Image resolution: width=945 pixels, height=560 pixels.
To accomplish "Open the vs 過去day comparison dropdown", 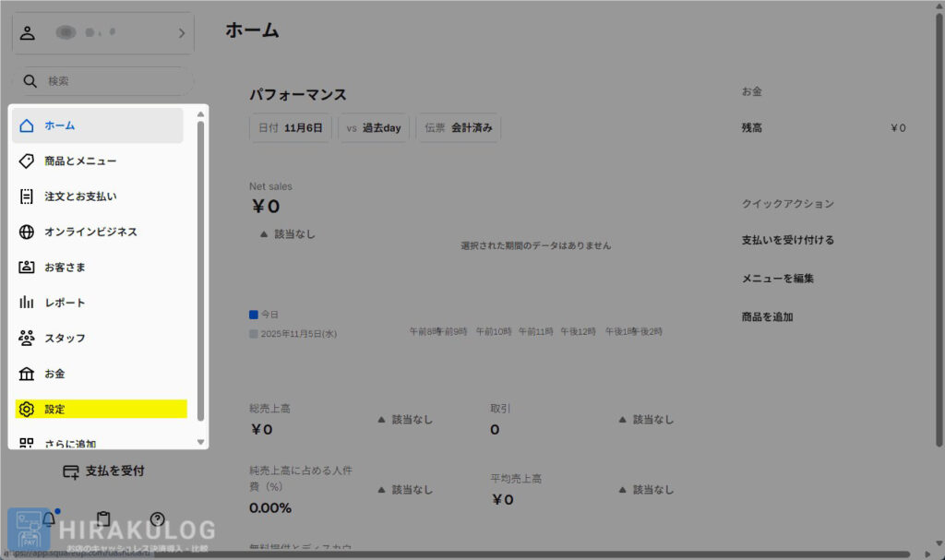I will [374, 128].
